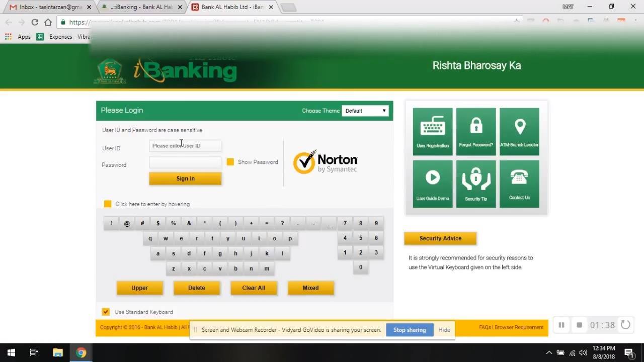The height and width of the screenshot is (362, 644).
Task: Open the Chrome Apps shortcut
Action: (18, 37)
